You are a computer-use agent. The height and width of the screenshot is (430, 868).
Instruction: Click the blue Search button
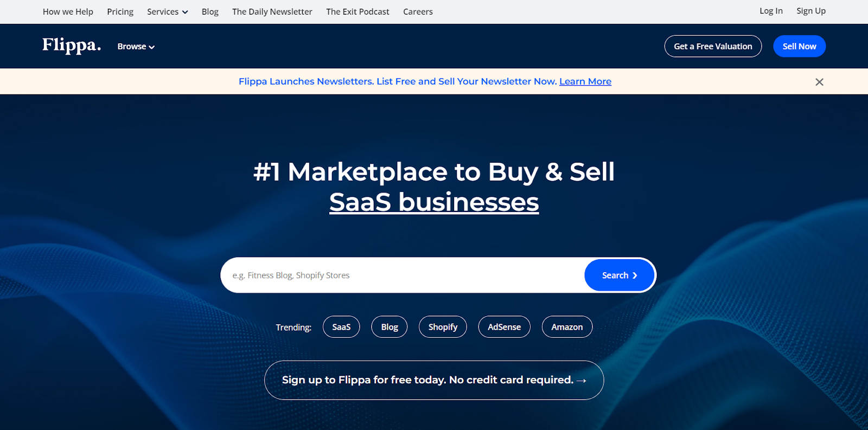[x=619, y=275]
